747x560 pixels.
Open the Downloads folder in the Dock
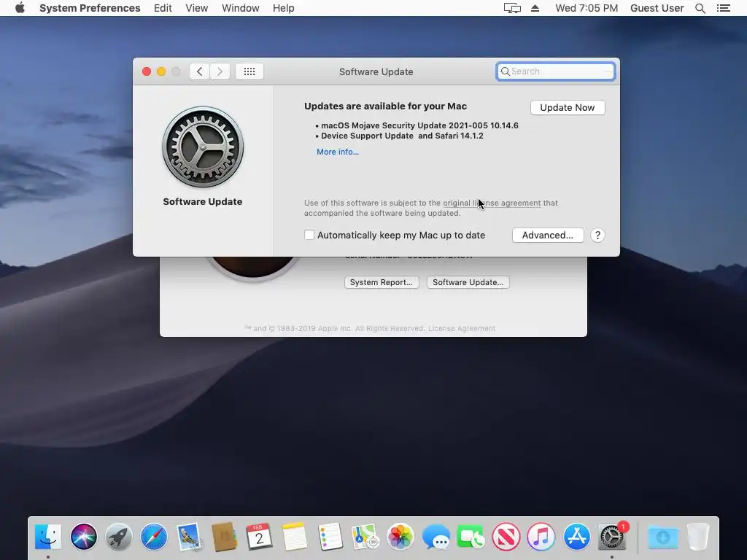[662, 537]
